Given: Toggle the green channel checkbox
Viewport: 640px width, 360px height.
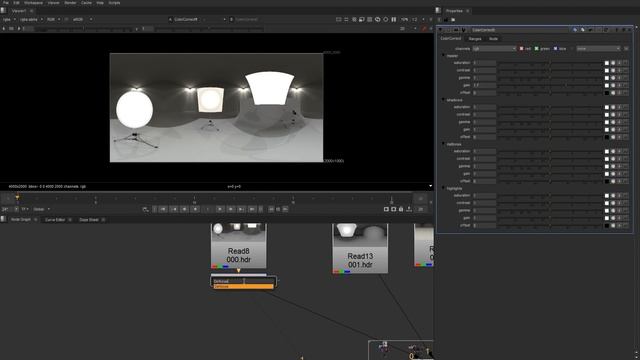Looking at the screenshot, I should pyautogui.click(x=537, y=49).
